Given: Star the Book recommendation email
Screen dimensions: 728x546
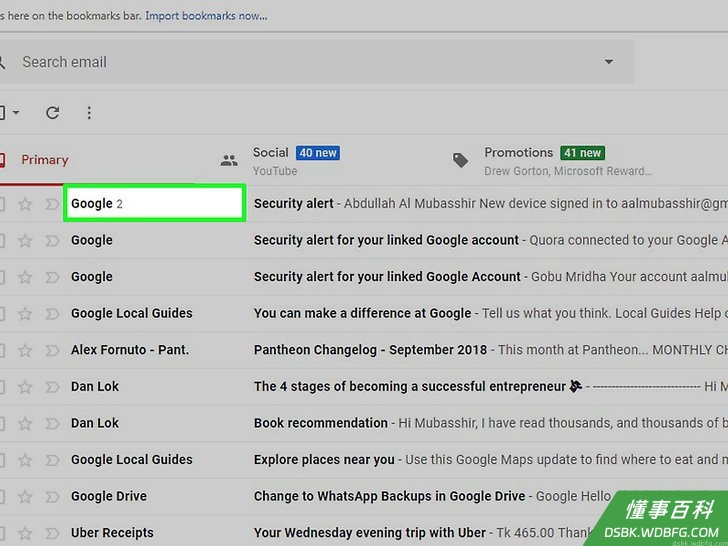Looking at the screenshot, I should [25, 423].
